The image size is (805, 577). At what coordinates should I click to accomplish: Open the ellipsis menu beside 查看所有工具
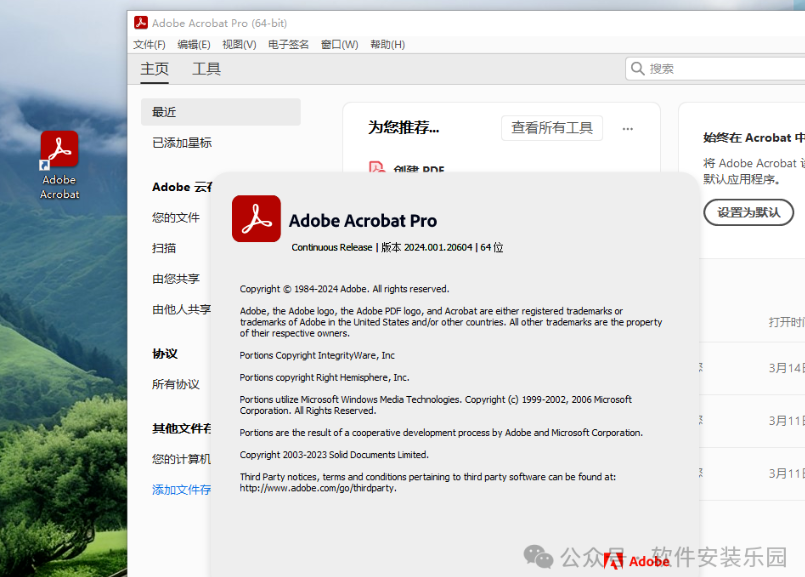pos(628,128)
